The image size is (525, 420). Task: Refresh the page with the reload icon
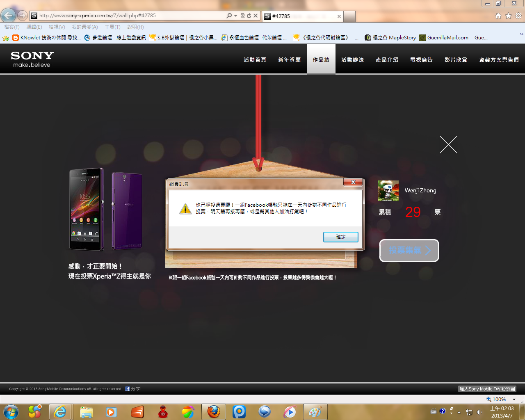[249, 16]
